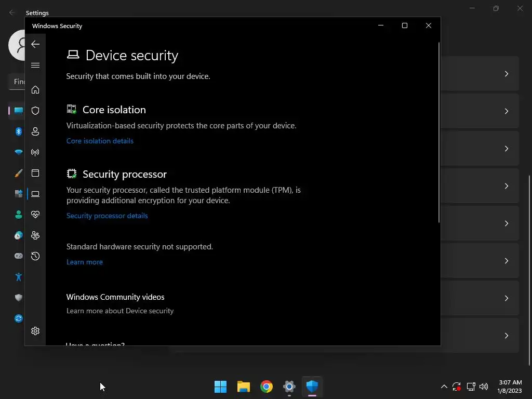Open Accessibility in Settings sidebar
Viewport: 532px width, 399px height.
(x=18, y=277)
